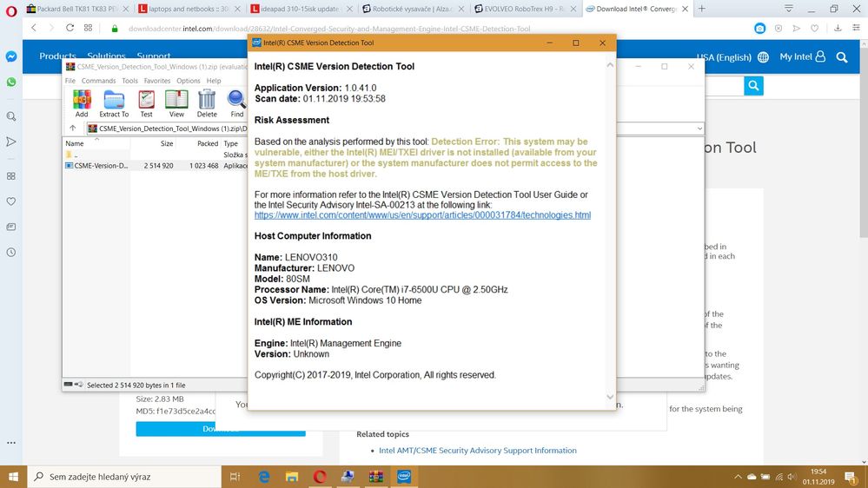Open Messenger in Opera sidebar

coord(11,56)
